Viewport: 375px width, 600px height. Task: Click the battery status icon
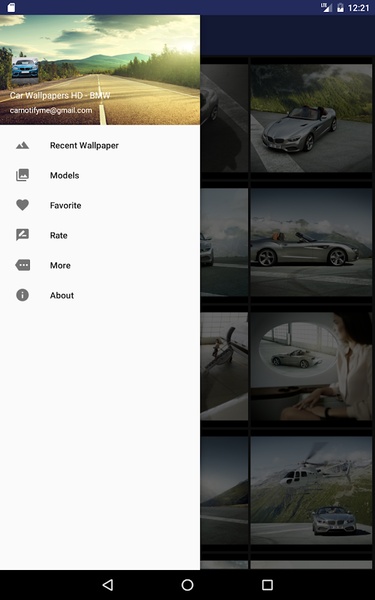(340, 8)
